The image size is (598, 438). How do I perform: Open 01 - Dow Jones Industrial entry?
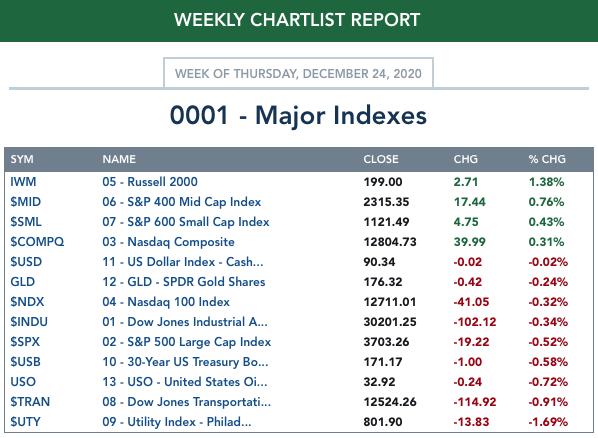pos(185,322)
